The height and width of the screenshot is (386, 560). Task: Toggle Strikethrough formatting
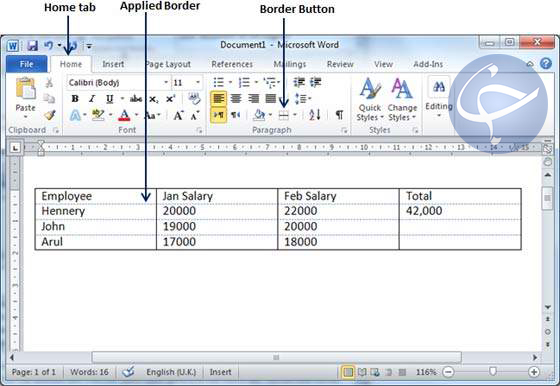click(136, 99)
